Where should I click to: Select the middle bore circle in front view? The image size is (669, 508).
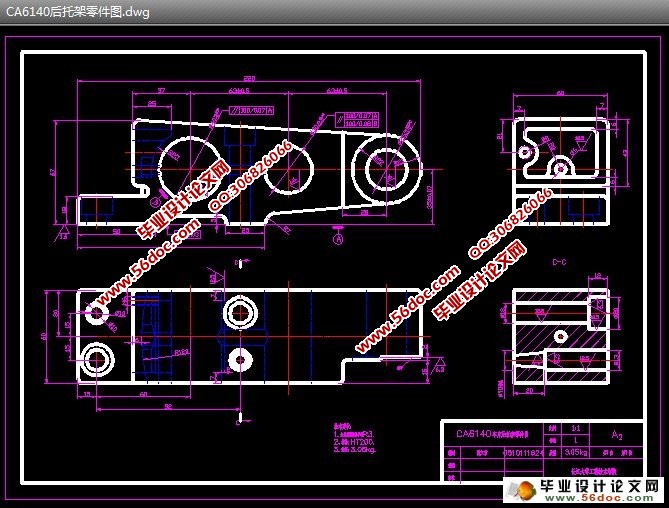(293, 170)
